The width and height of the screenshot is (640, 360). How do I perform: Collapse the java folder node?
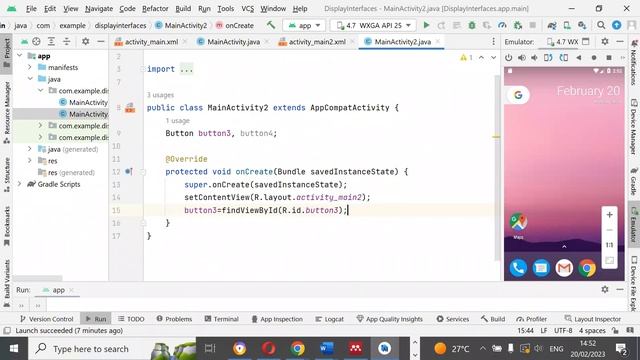[30, 79]
